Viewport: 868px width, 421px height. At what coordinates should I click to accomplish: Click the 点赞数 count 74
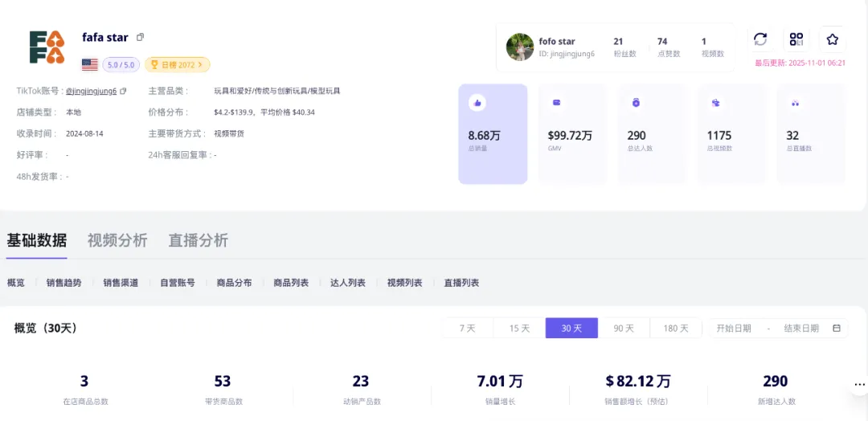point(662,42)
